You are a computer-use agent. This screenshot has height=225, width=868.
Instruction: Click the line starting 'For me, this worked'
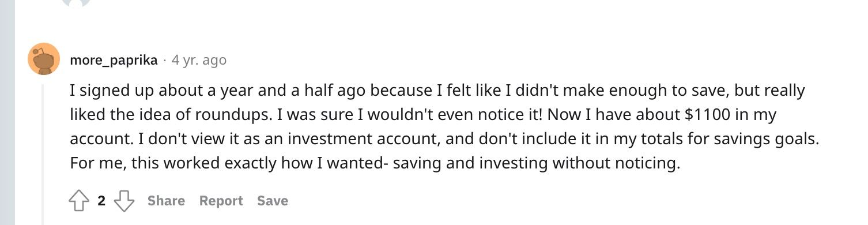pos(375,163)
